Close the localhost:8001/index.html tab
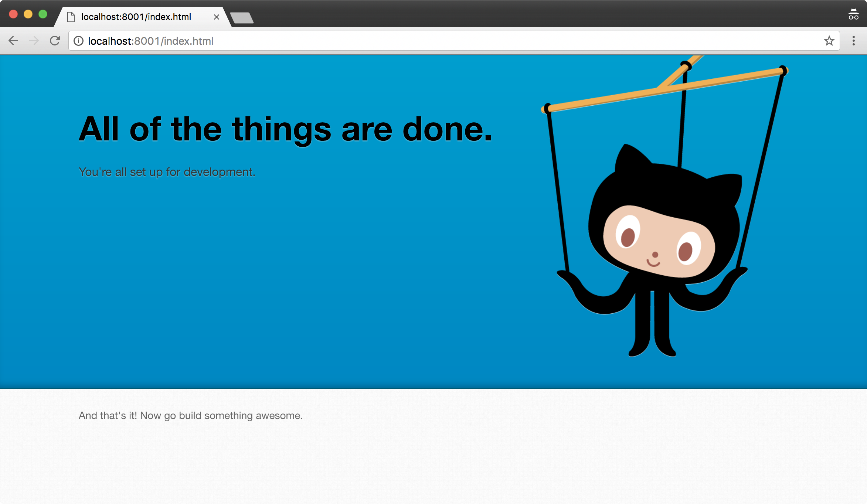This screenshot has width=867, height=504. pyautogui.click(x=217, y=17)
